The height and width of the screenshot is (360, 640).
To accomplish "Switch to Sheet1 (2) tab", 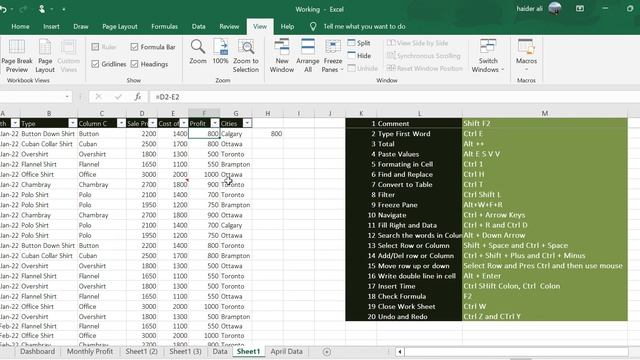I will tap(141, 351).
